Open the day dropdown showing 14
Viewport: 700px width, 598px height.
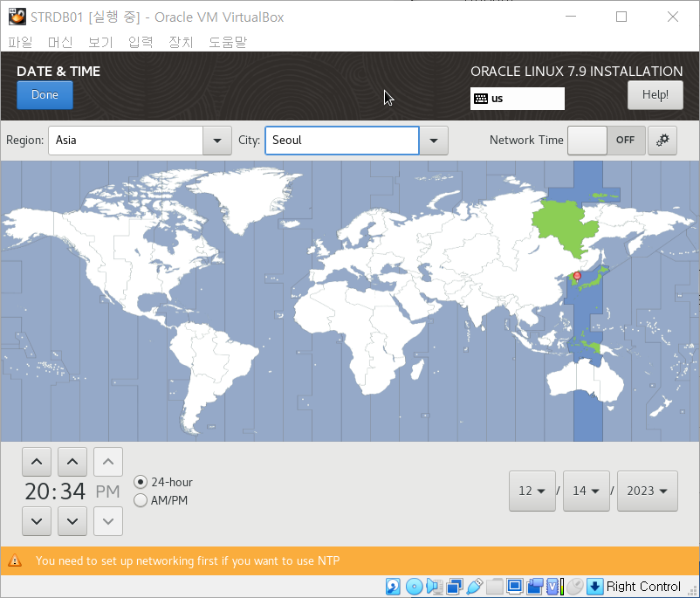587,491
